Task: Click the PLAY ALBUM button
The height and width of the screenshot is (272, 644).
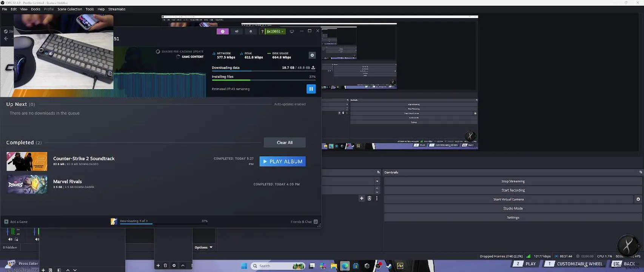Action: pos(283,161)
